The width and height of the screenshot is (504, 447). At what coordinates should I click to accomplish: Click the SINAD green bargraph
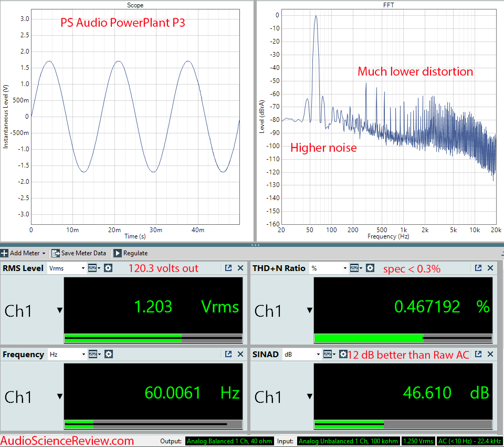click(x=403, y=424)
